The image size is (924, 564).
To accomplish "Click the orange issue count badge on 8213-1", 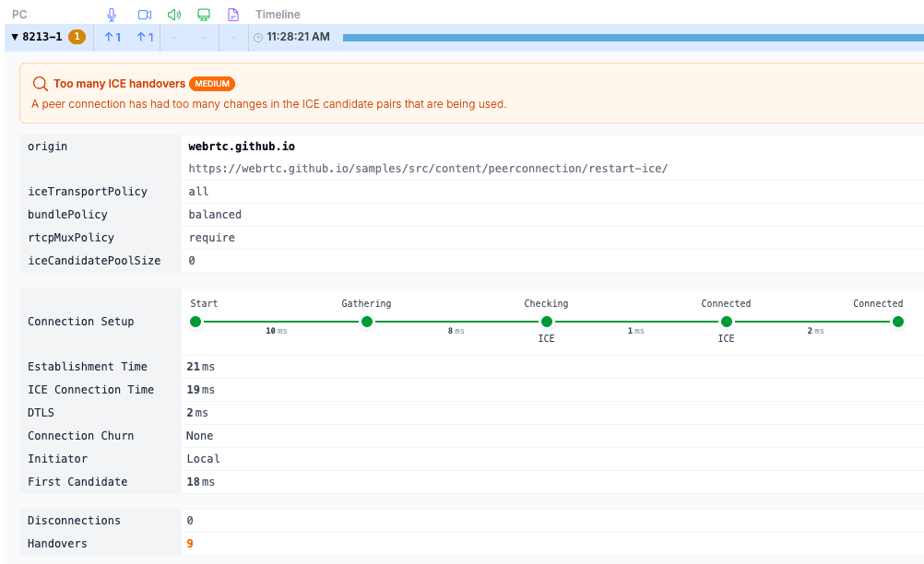I will click(77, 37).
